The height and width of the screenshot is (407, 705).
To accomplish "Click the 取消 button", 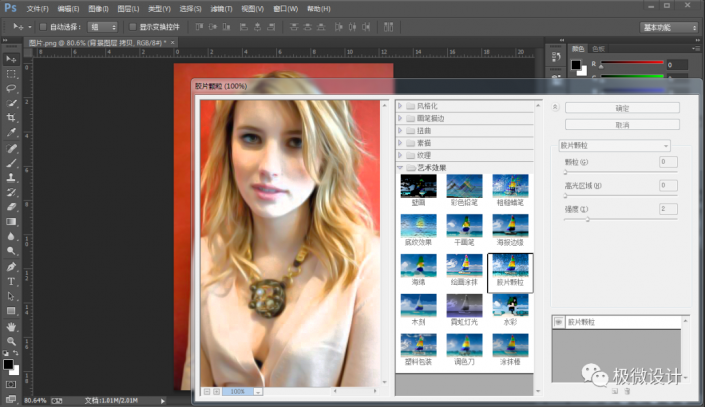I will (x=622, y=125).
